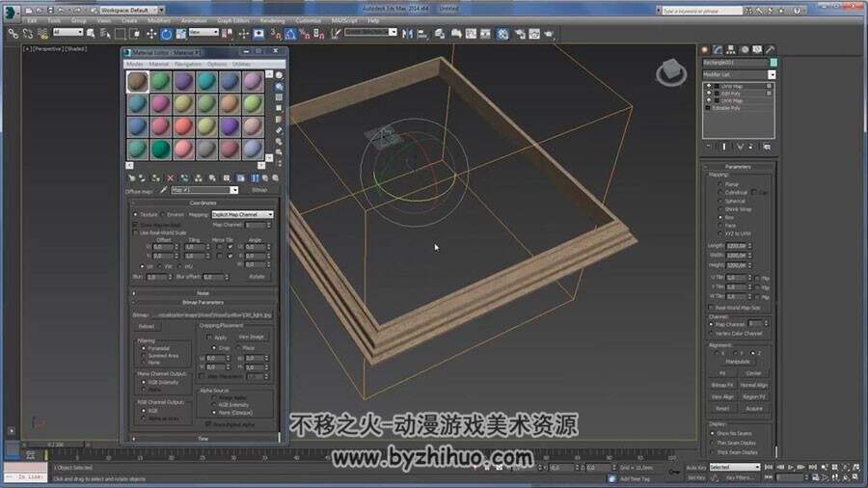
Task: Open the Select by Name tool
Action: 105,34
